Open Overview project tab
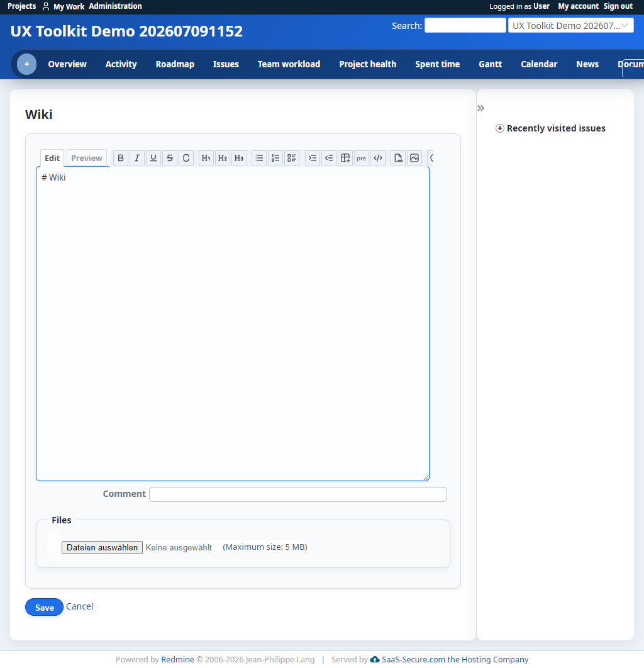This screenshot has height=668, width=644. click(x=67, y=64)
